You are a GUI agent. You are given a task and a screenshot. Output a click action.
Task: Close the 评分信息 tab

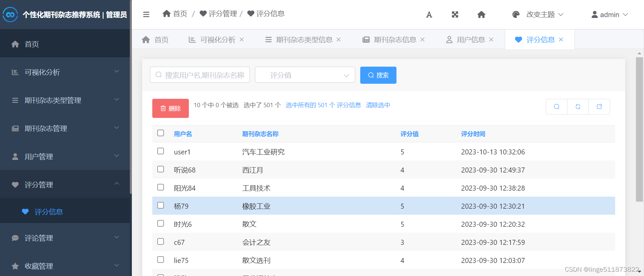click(561, 40)
